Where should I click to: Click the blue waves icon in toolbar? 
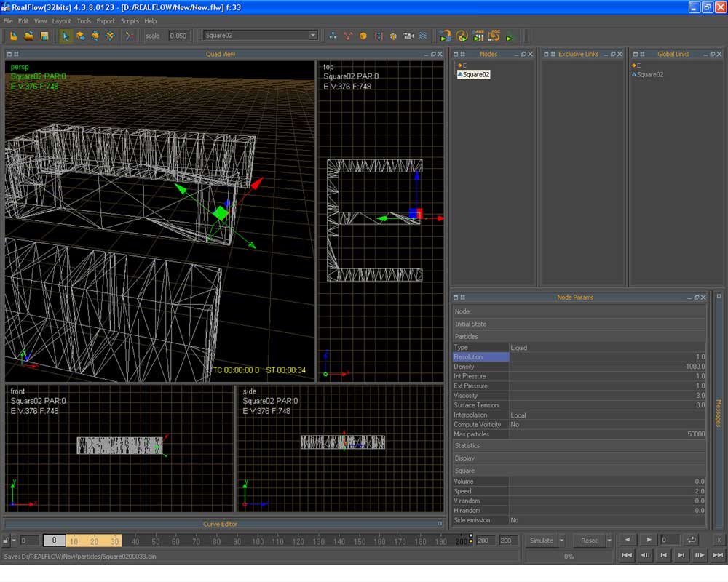point(422,36)
